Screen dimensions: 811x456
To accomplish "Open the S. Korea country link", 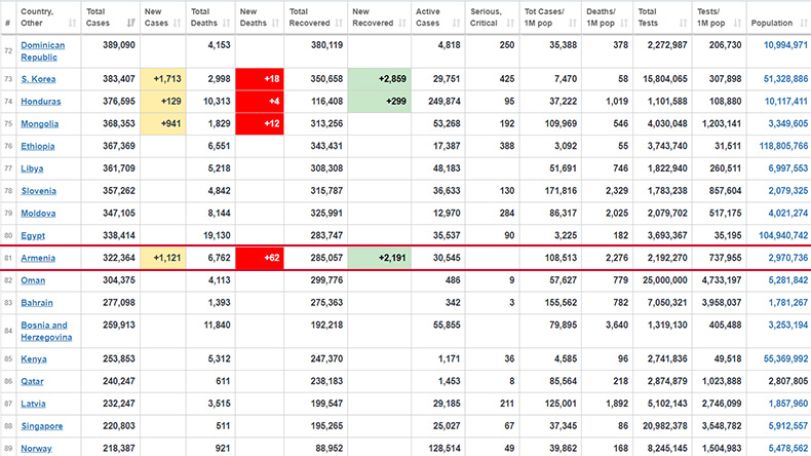I will coord(38,79).
